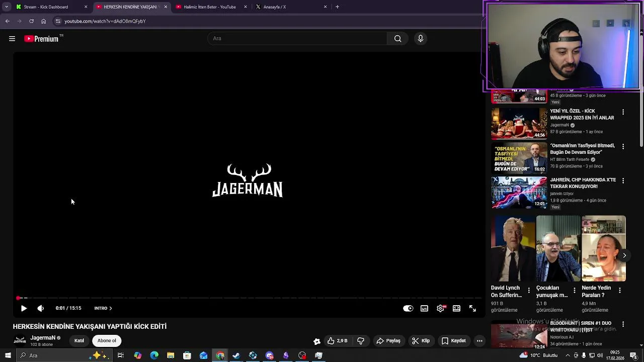Show next shorts with the right arrow

pyautogui.click(x=624, y=255)
